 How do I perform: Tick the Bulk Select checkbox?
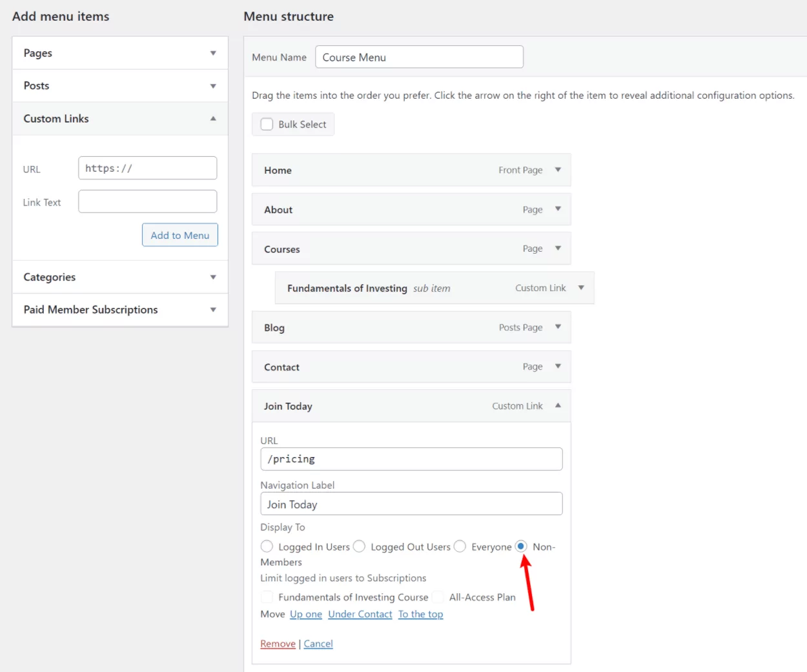click(267, 124)
